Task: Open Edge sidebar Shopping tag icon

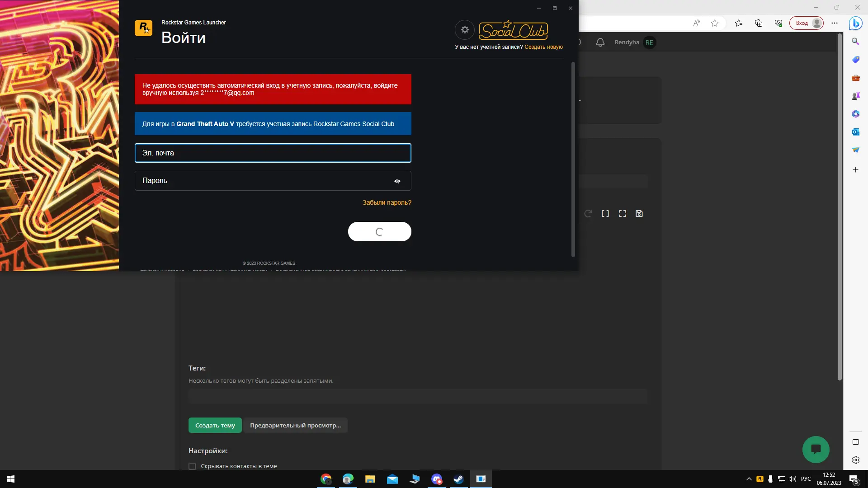Action: click(855, 60)
